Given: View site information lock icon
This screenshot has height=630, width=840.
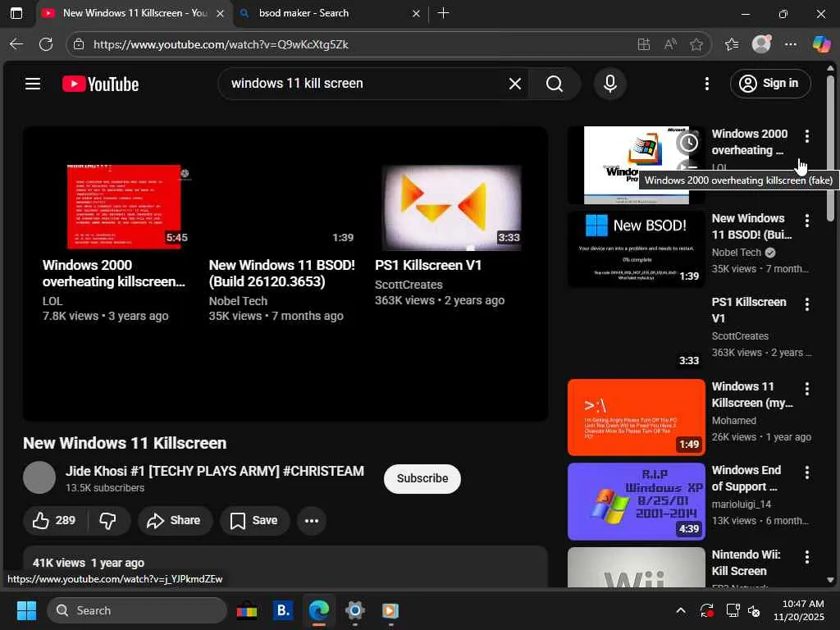Looking at the screenshot, I should [80, 44].
